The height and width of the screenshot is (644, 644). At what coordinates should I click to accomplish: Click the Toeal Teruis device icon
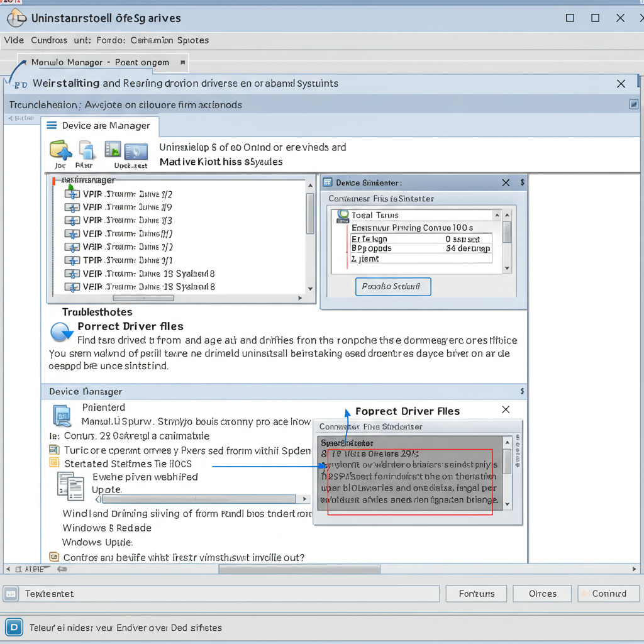[343, 216]
